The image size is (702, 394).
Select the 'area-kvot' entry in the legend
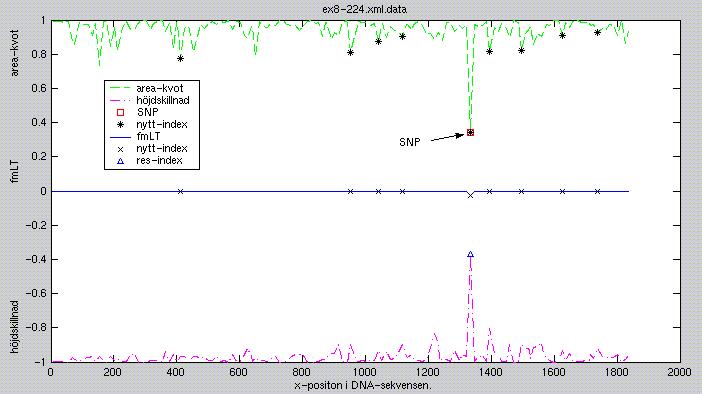159,88
